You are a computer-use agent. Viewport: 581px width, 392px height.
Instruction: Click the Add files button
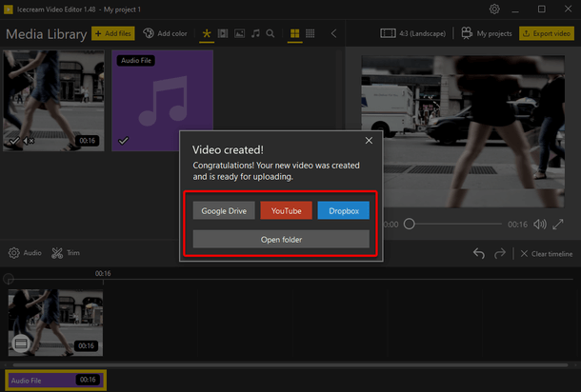coord(113,33)
